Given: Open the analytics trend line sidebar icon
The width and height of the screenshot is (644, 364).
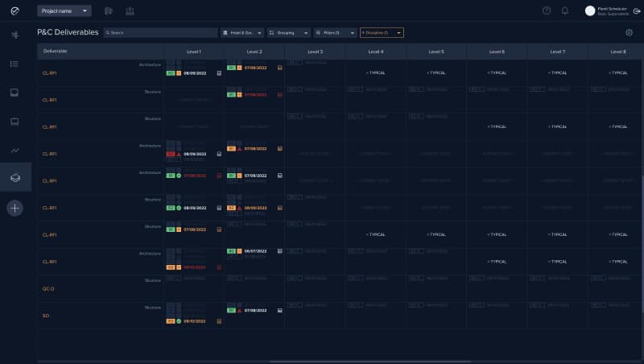Looking at the screenshot, I should pos(14,150).
